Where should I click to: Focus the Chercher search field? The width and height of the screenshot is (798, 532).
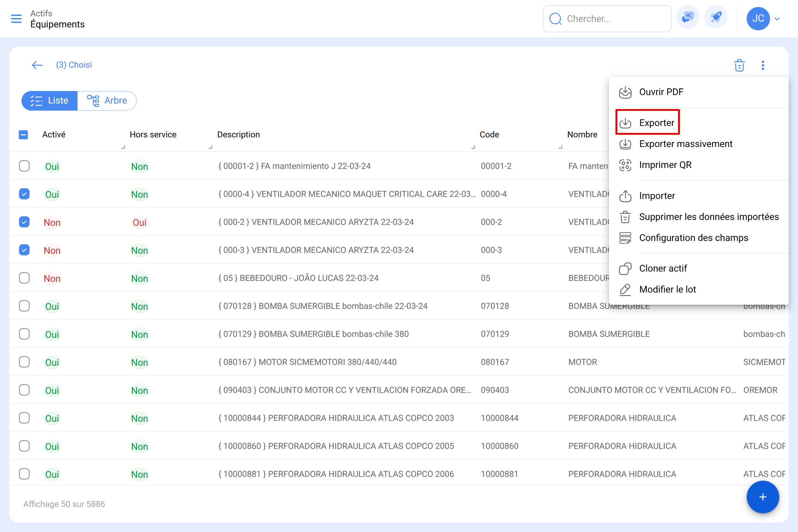pyautogui.click(x=607, y=19)
